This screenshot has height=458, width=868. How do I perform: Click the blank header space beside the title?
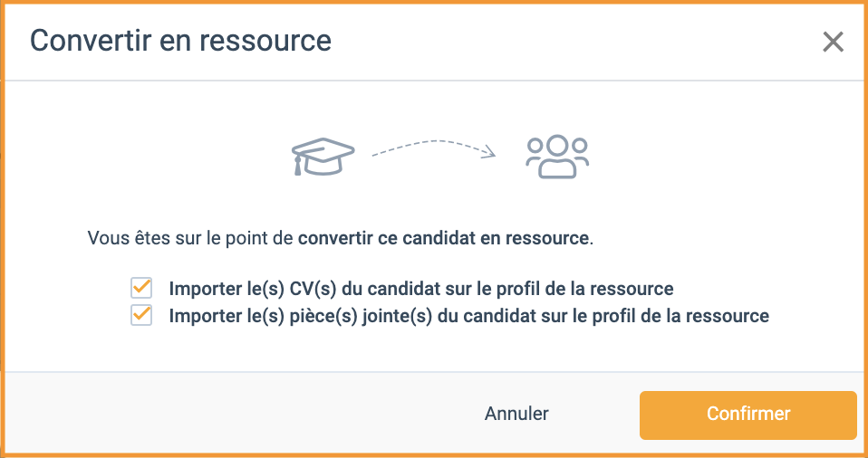tap(575, 42)
